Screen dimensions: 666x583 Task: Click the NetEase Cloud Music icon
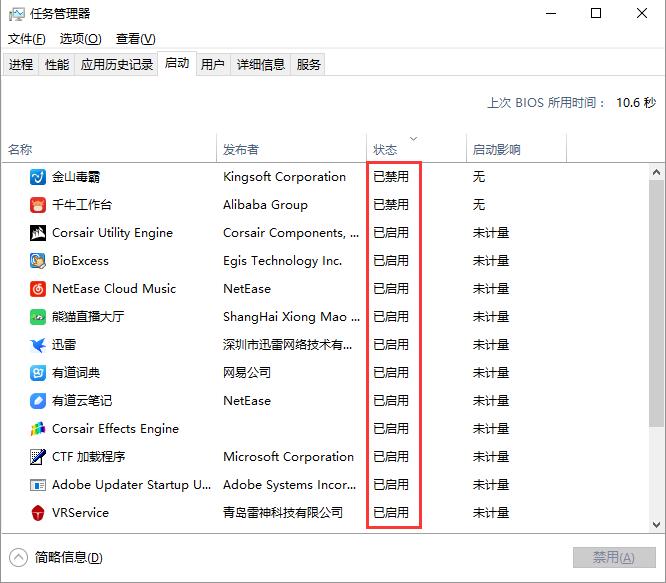(38, 289)
